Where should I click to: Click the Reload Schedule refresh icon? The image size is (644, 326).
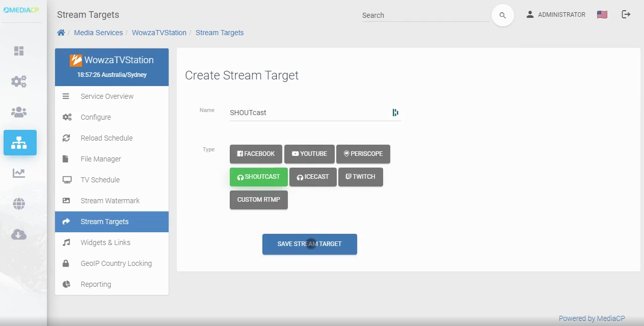pos(66,138)
